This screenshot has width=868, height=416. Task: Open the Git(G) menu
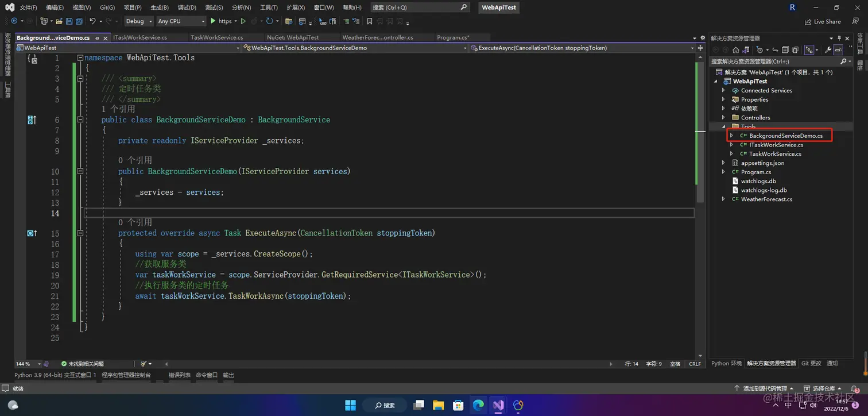(x=107, y=7)
